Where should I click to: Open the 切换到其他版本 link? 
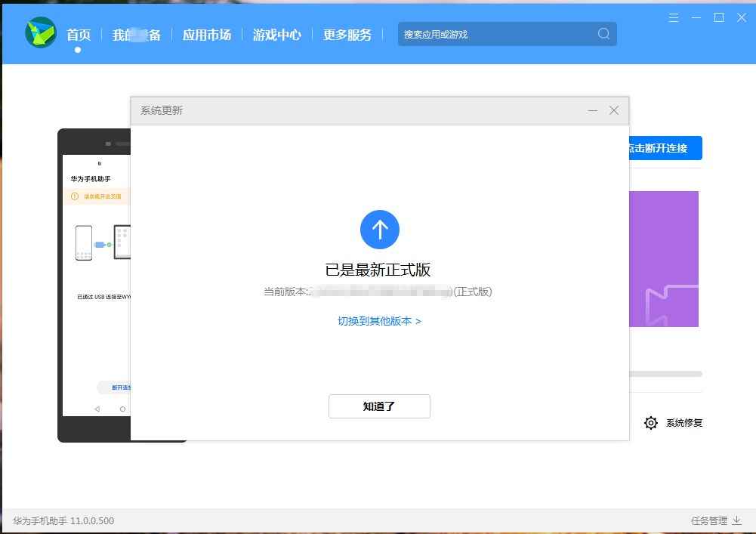(379, 321)
